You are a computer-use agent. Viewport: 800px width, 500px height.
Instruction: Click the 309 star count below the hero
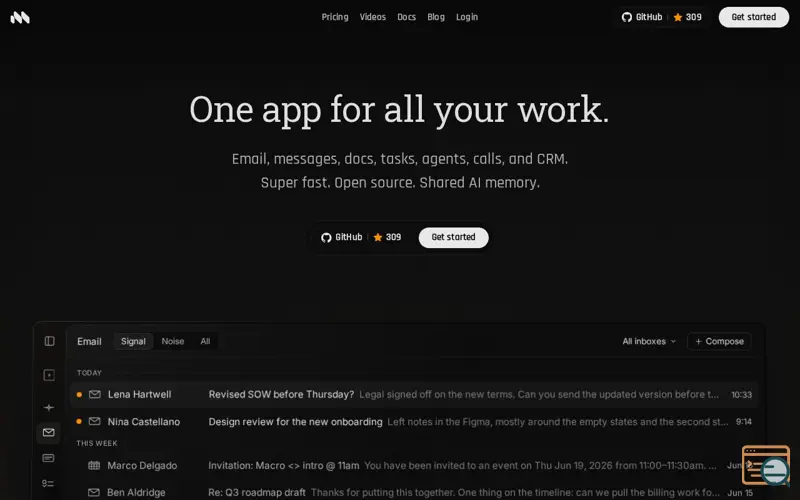click(387, 237)
